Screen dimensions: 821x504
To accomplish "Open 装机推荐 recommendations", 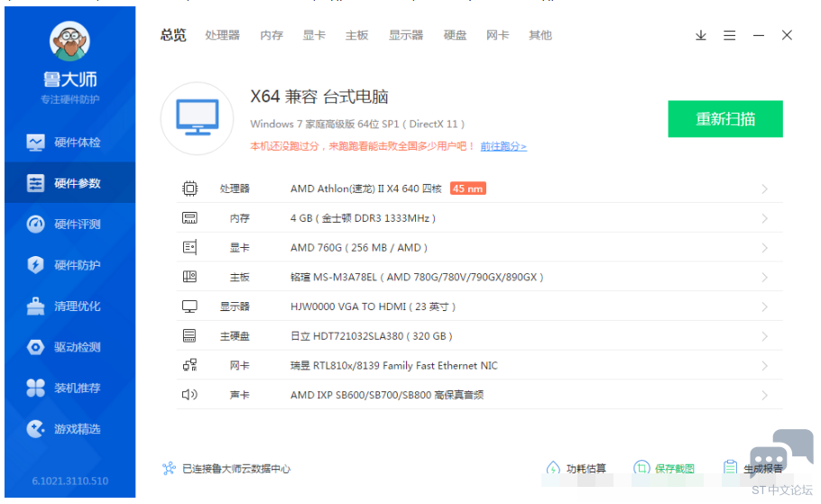I will point(70,388).
